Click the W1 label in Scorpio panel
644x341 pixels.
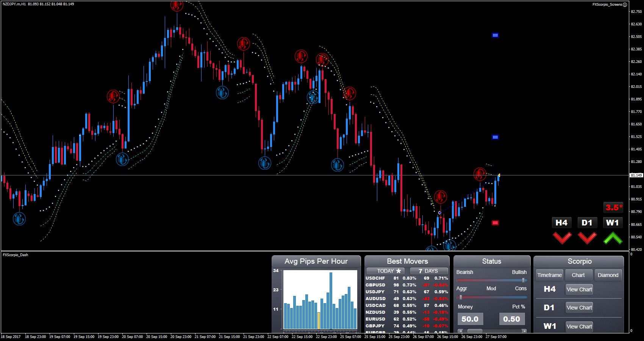tap(550, 326)
